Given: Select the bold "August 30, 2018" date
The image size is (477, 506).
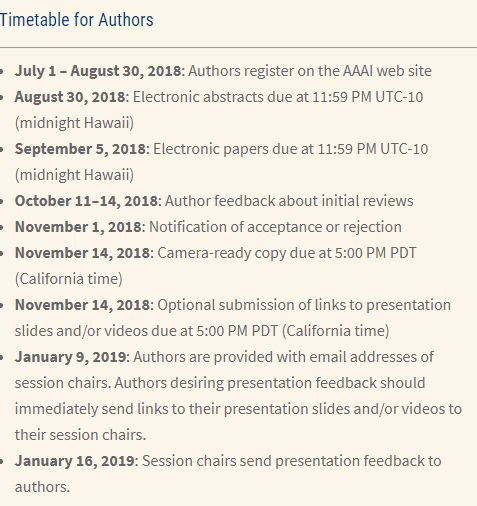Looking at the screenshot, I should point(70,97).
